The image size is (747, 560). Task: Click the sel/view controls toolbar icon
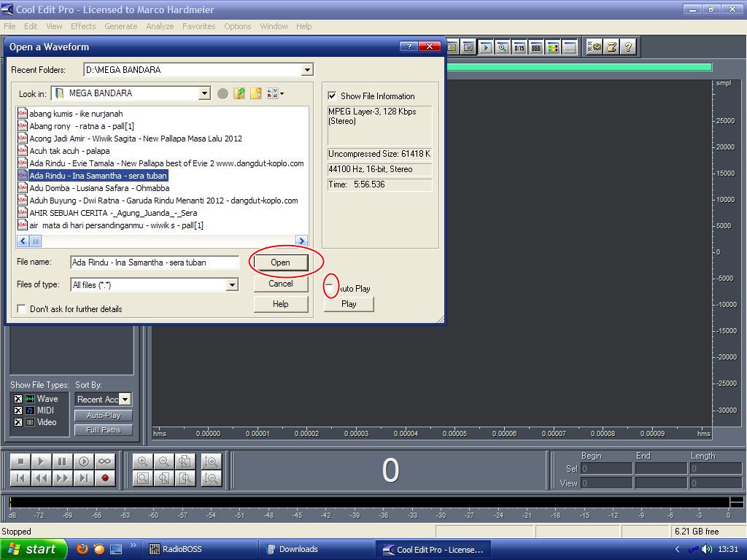pyautogui.click(x=536, y=47)
